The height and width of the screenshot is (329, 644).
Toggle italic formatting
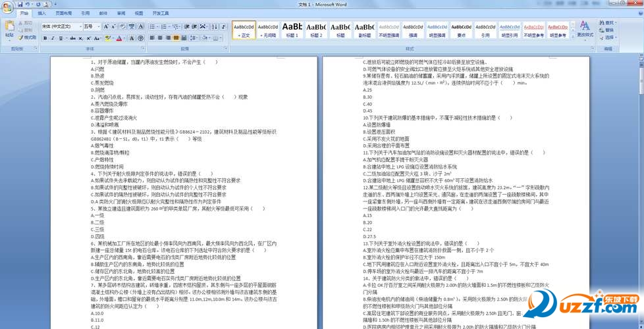click(53, 38)
